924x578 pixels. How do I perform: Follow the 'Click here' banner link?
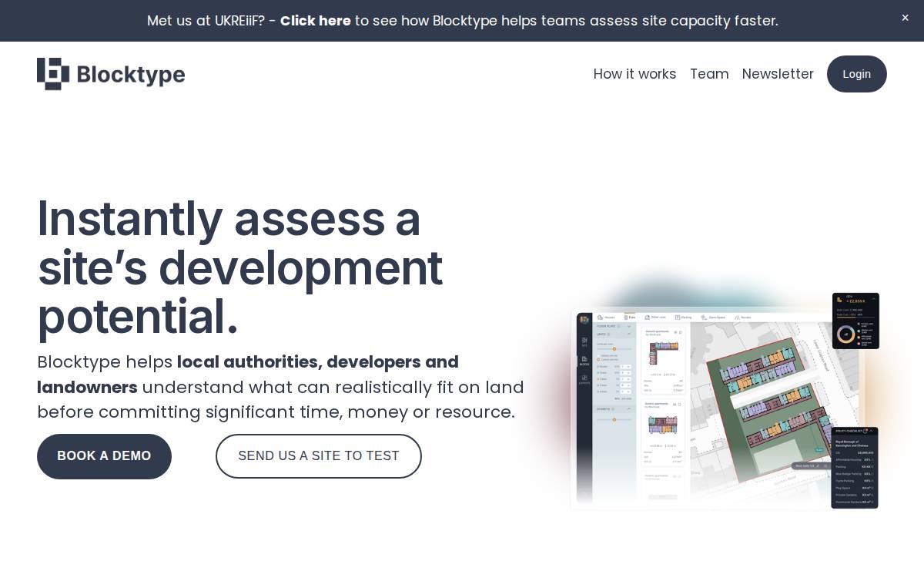click(x=315, y=21)
